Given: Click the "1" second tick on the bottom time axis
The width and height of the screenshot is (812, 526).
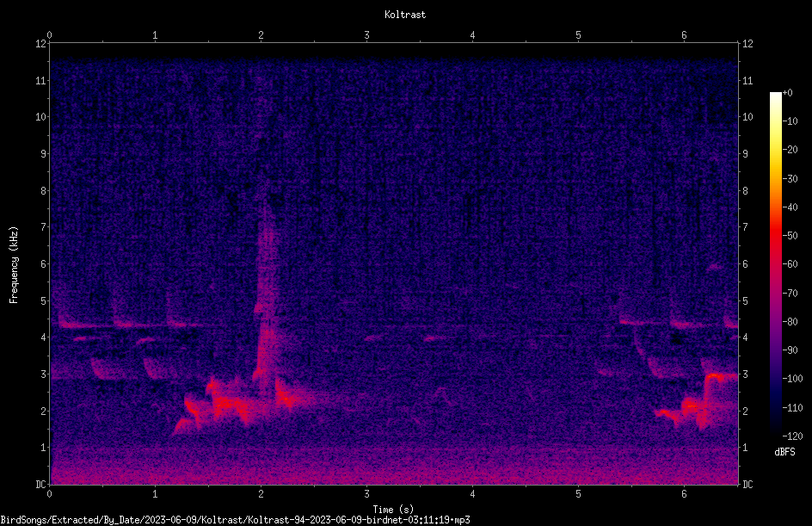Looking at the screenshot, I should (x=155, y=494).
